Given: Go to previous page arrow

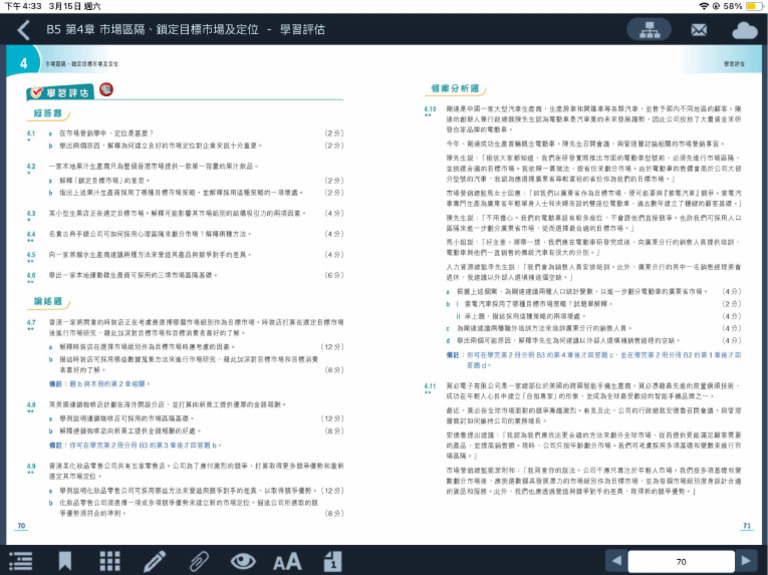Looking at the screenshot, I should (617, 561).
